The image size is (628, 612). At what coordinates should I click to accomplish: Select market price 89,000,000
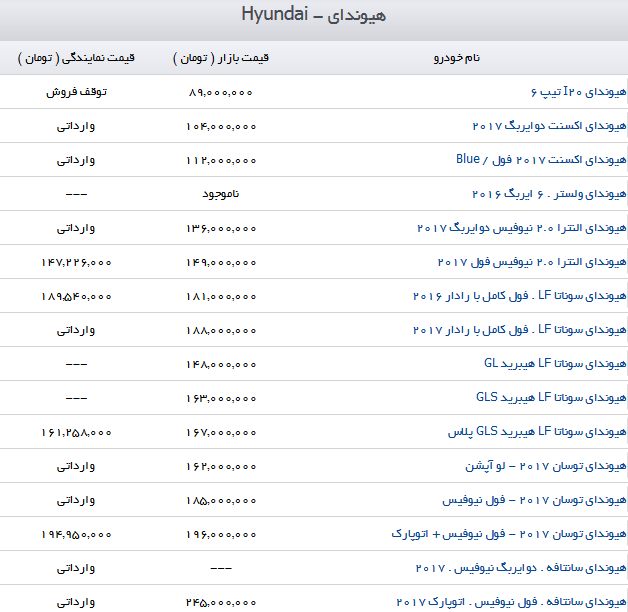(221, 93)
